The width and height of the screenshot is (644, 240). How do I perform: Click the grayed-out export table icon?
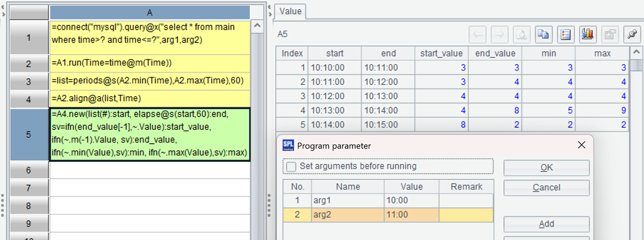tap(609, 34)
